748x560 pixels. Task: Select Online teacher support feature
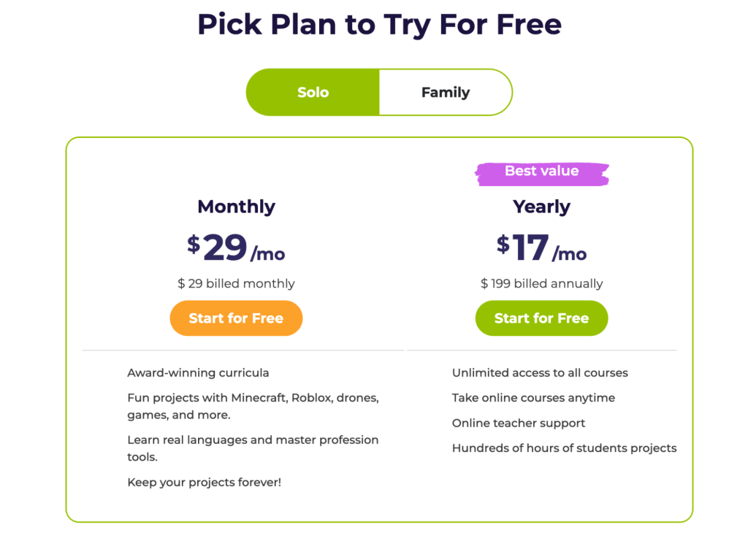pyautogui.click(x=519, y=423)
